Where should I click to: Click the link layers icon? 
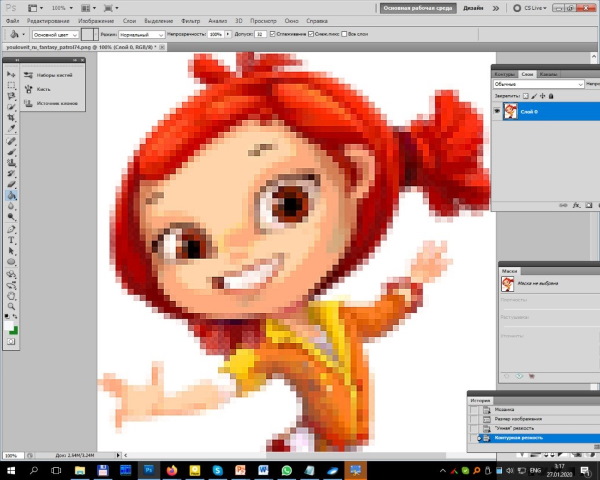[563, 206]
